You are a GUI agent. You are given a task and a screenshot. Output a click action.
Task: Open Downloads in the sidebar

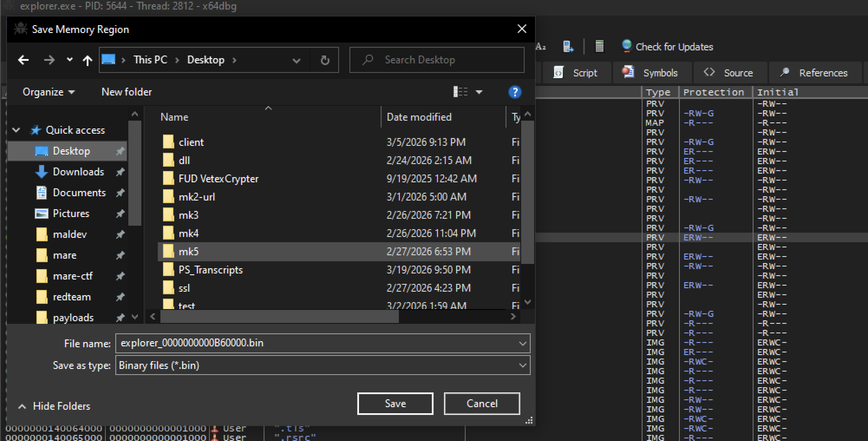pyautogui.click(x=78, y=172)
